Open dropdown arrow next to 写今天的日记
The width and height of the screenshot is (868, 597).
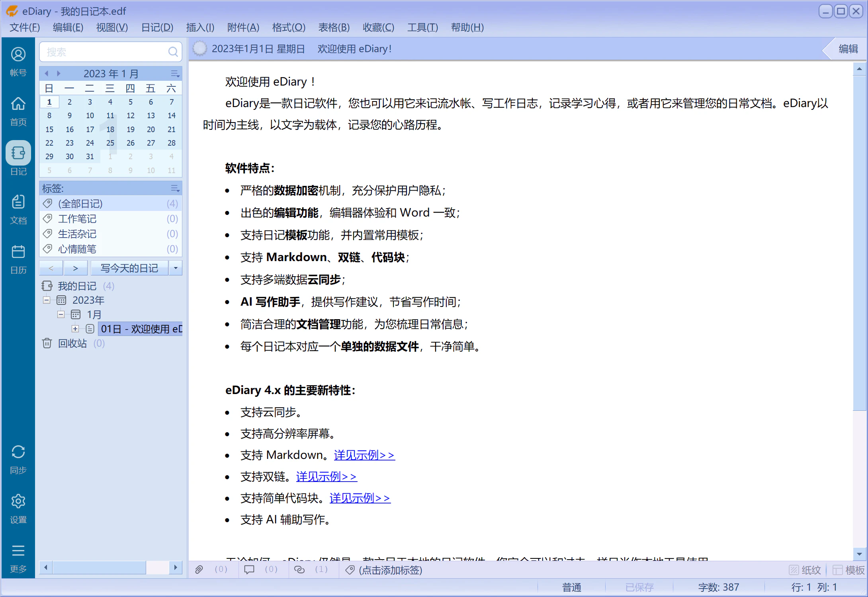[x=176, y=268]
